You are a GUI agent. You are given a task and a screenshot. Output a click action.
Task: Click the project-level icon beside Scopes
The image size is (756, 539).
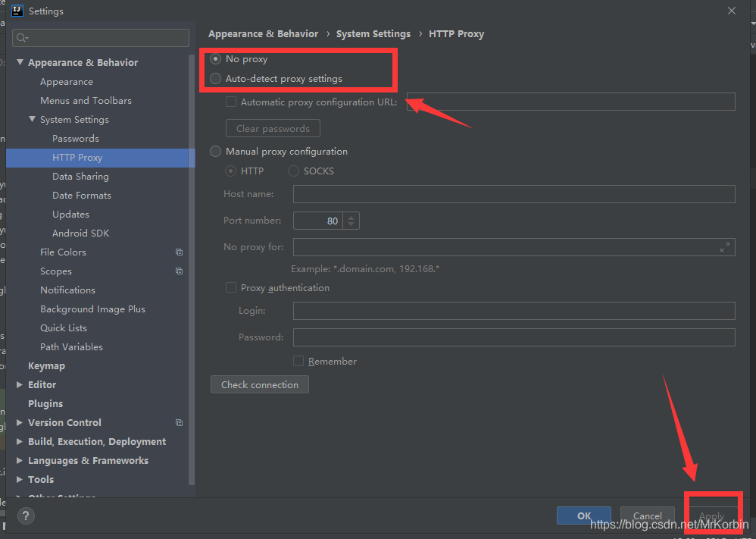(x=179, y=271)
